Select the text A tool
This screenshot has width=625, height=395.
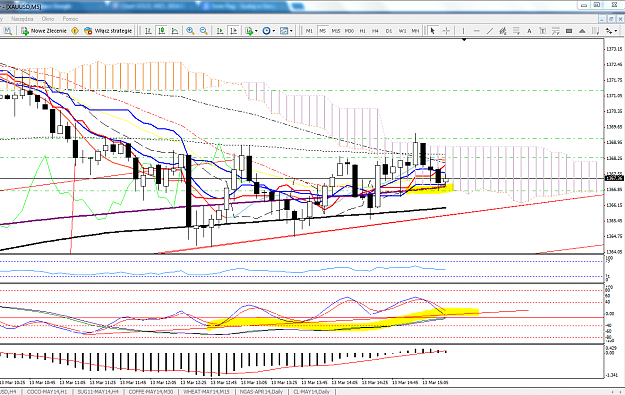(529, 31)
